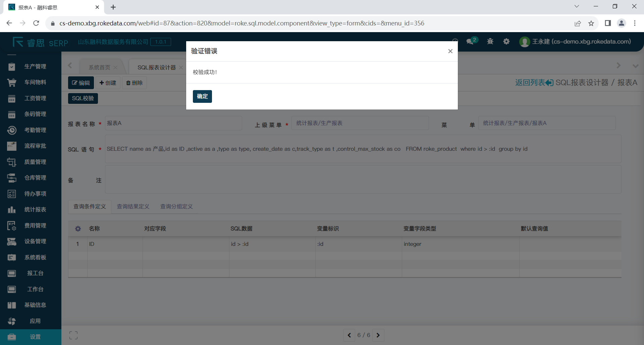
Task: Click the bug debug icon in header
Action: [x=490, y=42]
